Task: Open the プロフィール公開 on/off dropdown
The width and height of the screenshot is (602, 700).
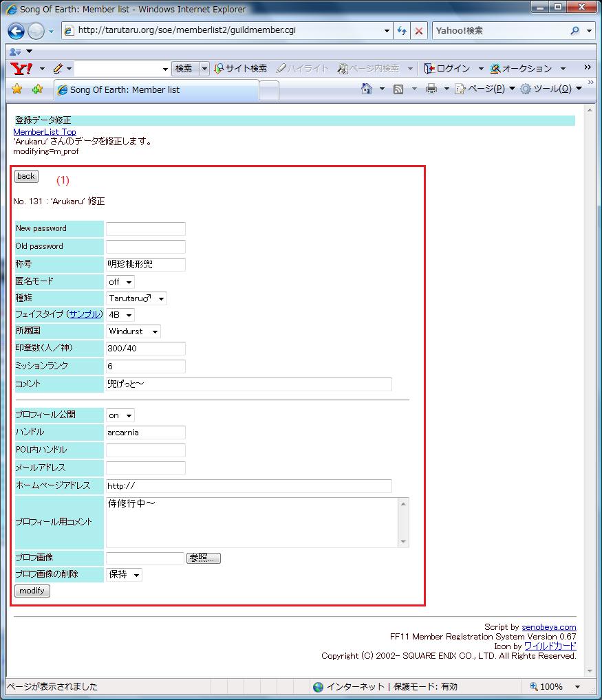Action: (120, 415)
